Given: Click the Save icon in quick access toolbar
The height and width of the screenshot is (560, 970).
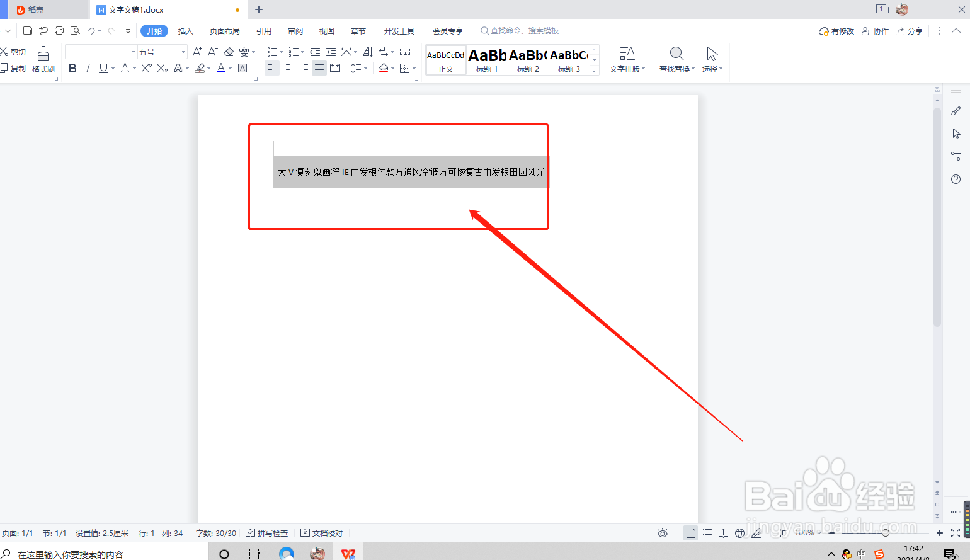Looking at the screenshot, I should coord(28,31).
